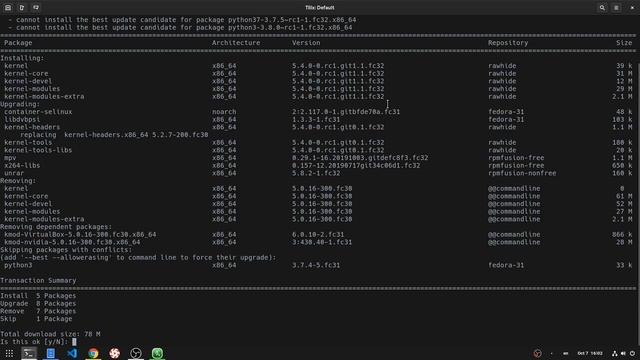Click the OBS tray icon in system tray
This screenshot has height=360, width=640.
[x=538, y=353]
